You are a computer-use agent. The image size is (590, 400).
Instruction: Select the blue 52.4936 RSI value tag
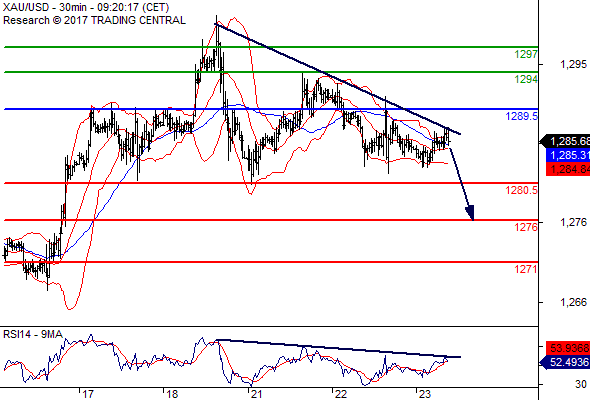[566, 362]
